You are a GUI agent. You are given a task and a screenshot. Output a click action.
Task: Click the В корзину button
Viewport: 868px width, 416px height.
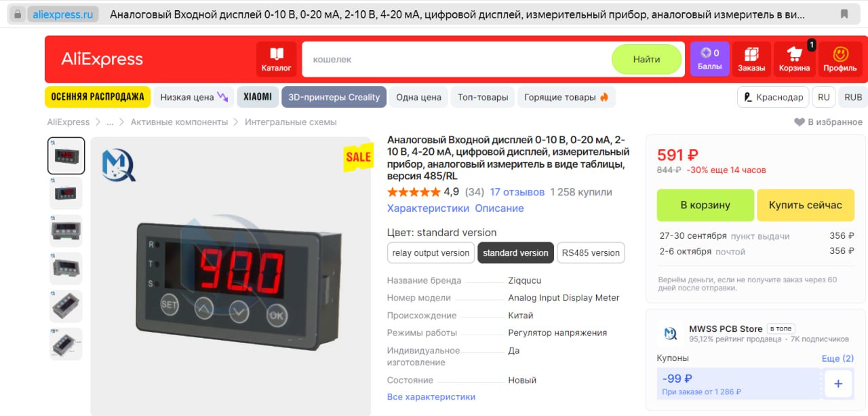(705, 205)
